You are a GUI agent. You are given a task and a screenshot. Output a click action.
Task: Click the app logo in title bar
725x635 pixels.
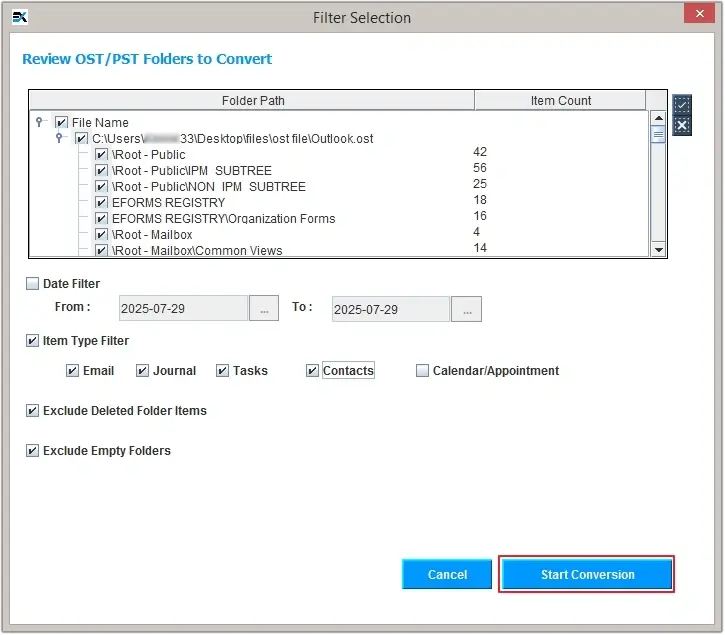(x=20, y=17)
